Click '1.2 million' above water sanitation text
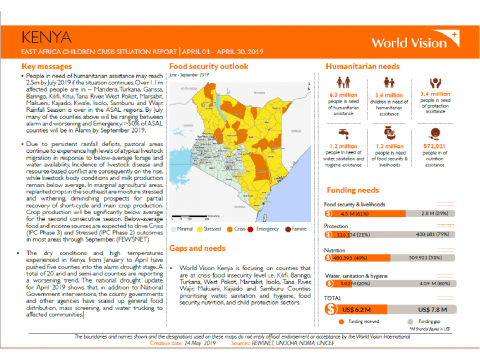 point(343,146)
